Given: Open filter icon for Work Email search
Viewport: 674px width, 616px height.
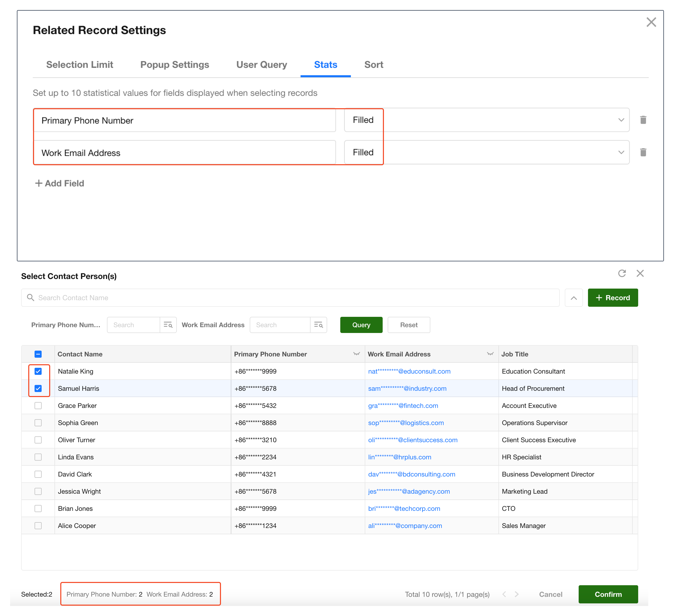Looking at the screenshot, I should point(318,325).
